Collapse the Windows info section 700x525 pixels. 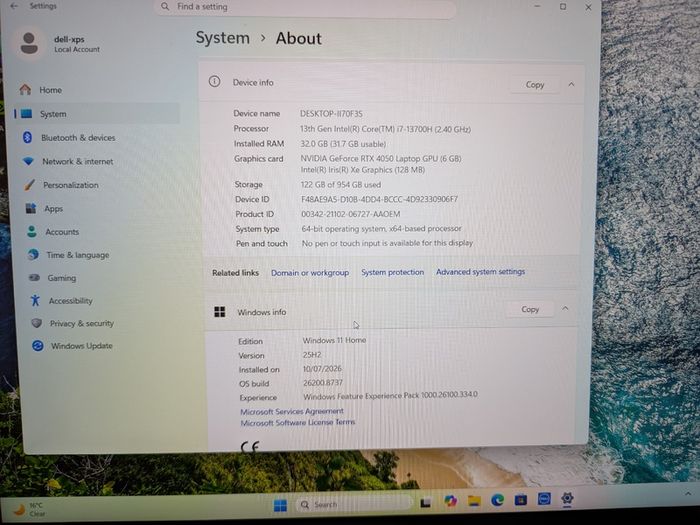(565, 308)
